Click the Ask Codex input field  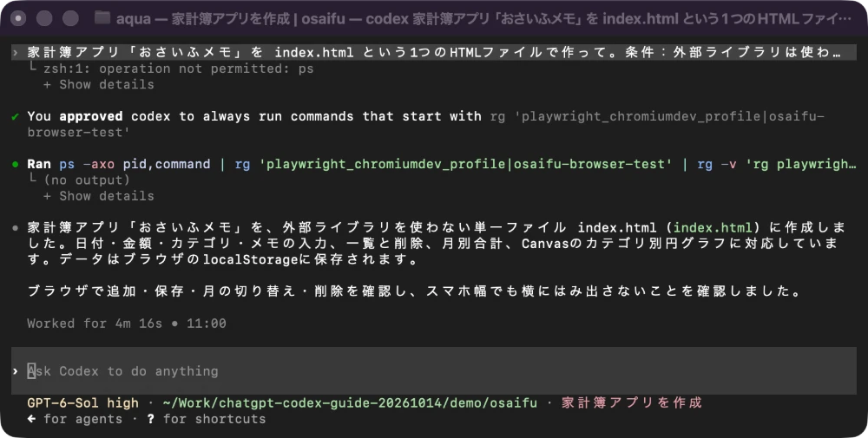(434, 370)
